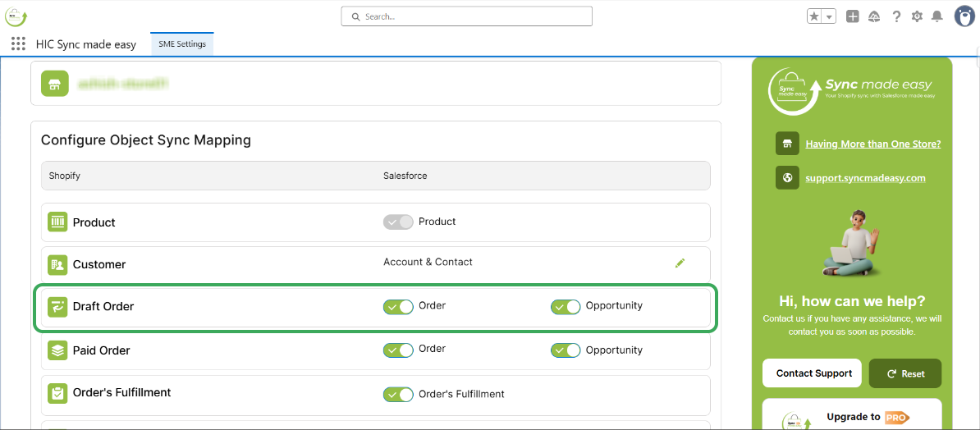This screenshot has width=980, height=430.
Task: Turn off Draft Order Opportunity toggle
Action: [566, 306]
